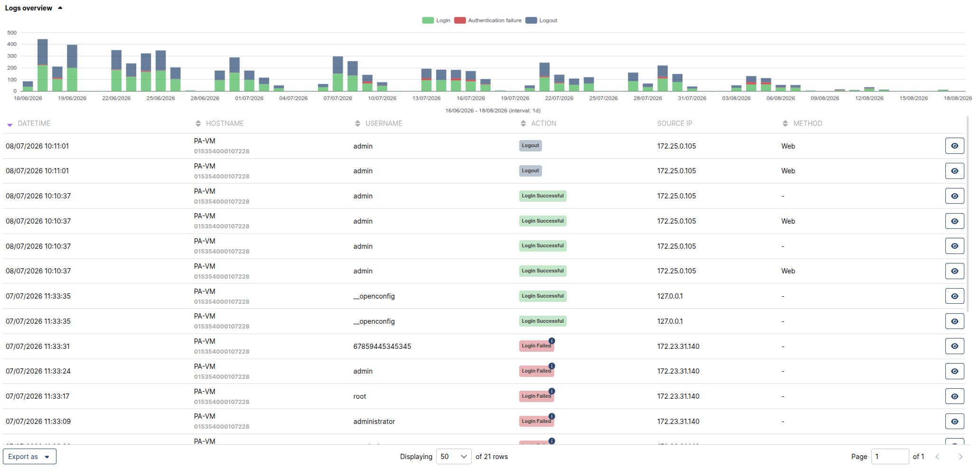Image resolution: width=980 pixels, height=469 pixels.
Task: Click info badge on 67859445345345 Login Failed
Action: pos(551,341)
